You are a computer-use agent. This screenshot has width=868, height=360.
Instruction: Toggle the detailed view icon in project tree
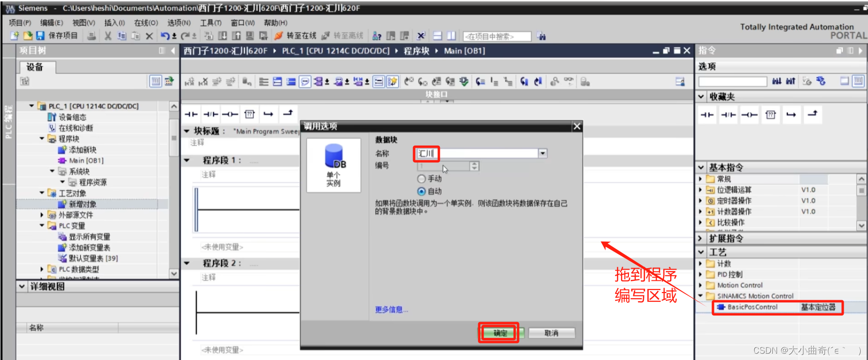pyautogui.click(x=156, y=81)
